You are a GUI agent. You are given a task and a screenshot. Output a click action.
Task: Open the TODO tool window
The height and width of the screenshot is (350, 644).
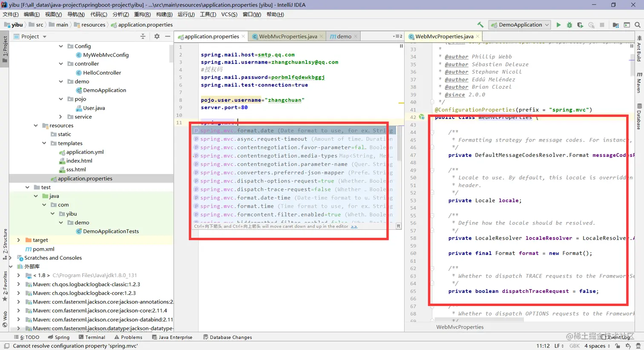(27, 337)
